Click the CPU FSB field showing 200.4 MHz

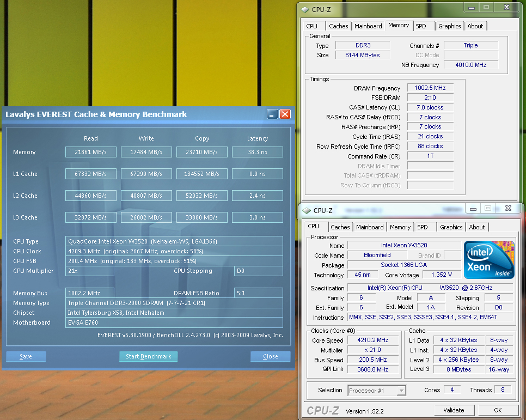point(174,261)
